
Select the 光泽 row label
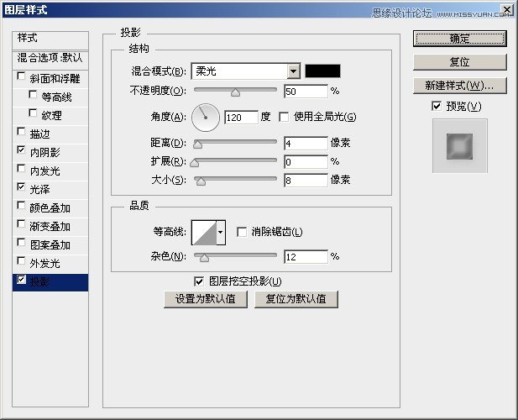pos(39,189)
